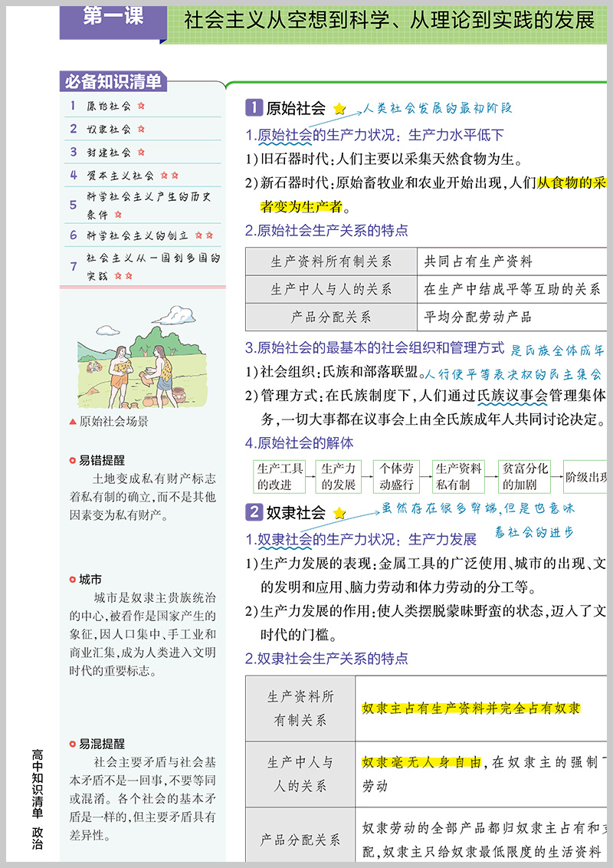Screen dimensions: 613x868
Task: Click the purple number 2 badge
Action: point(254,512)
